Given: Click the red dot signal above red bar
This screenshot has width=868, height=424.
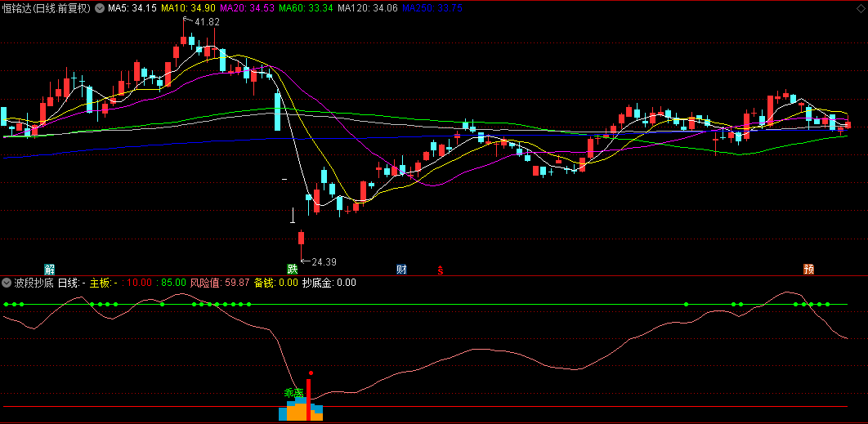Looking at the screenshot, I should (x=311, y=373).
